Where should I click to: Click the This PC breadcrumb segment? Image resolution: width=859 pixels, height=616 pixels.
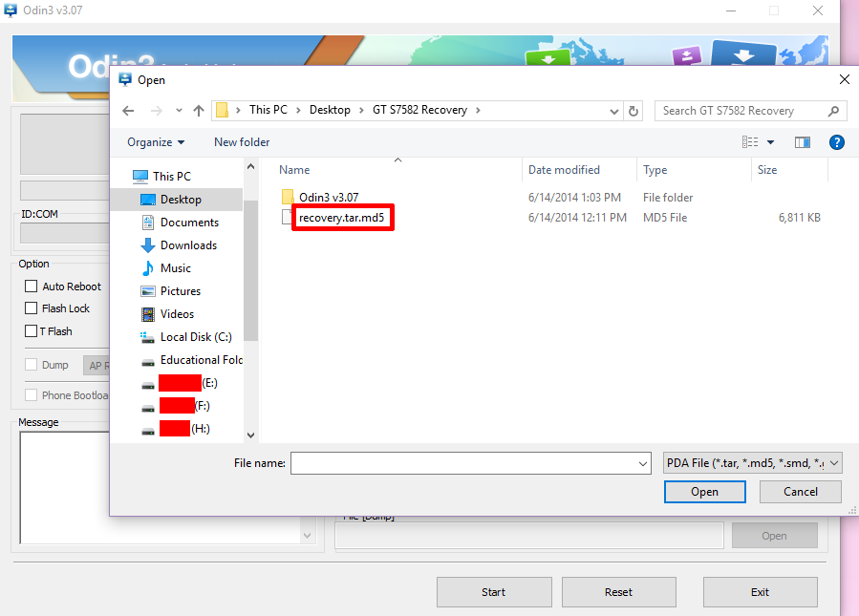tap(268, 110)
